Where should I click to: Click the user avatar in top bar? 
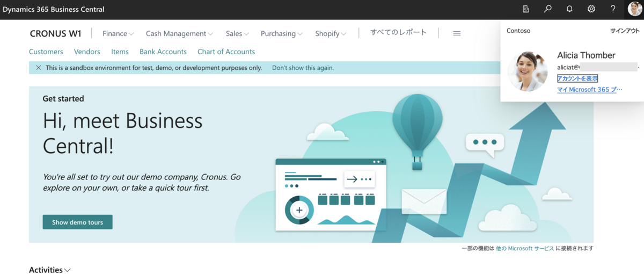(x=634, y=9)
